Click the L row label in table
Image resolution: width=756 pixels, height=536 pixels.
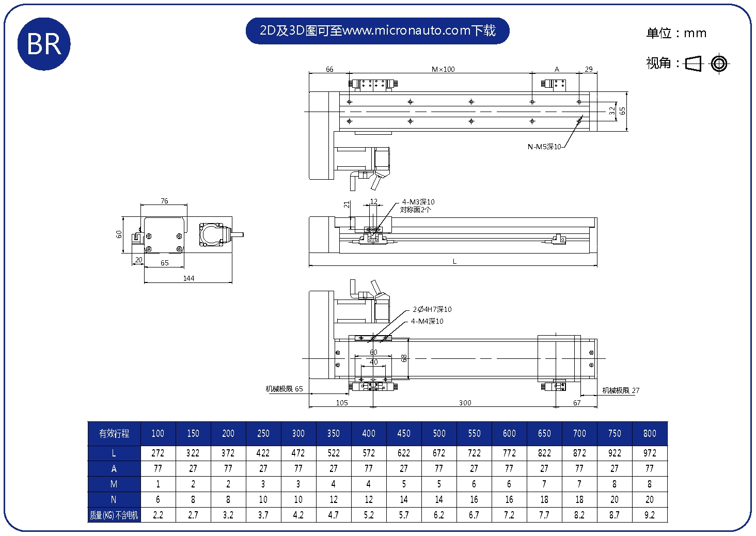click(x=114, y=453)
